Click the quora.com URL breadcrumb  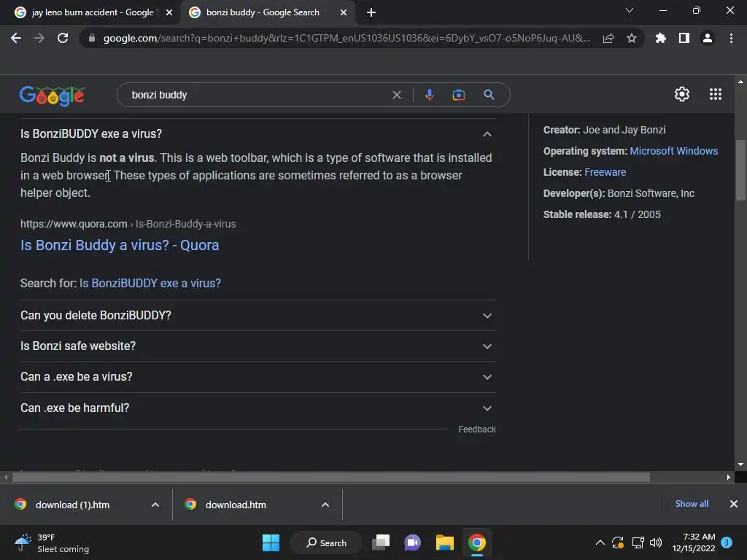(128, 224)
